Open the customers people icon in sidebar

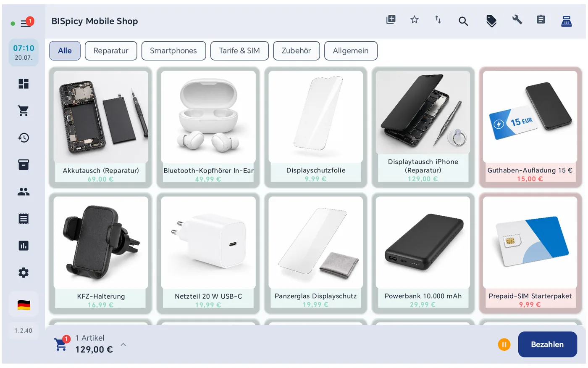click(x=24, y=192)
